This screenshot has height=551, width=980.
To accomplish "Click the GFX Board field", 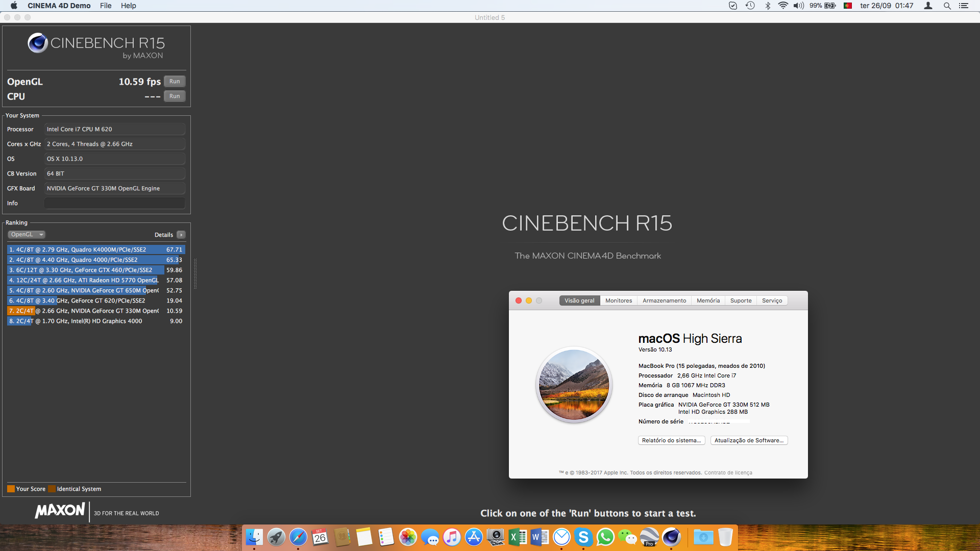I will click(115, 188).
